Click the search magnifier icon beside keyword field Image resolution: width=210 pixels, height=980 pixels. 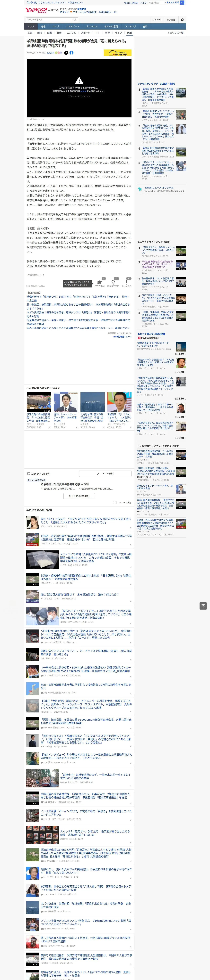click(x=75, y=20)
